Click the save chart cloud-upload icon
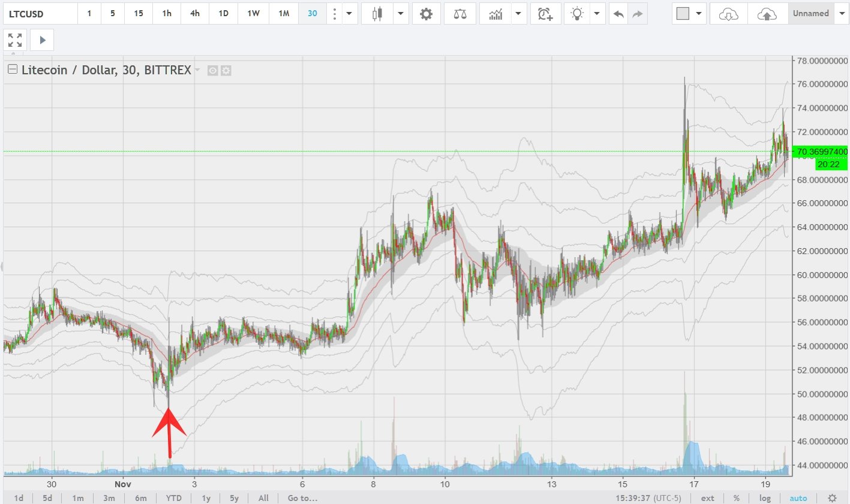This screenshot has width=850, height=504. click(767, 13)
